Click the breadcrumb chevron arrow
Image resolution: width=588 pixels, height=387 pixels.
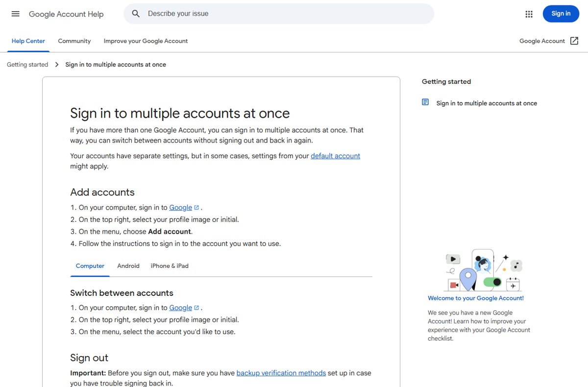pyautogui.click(x=57, y=65)
